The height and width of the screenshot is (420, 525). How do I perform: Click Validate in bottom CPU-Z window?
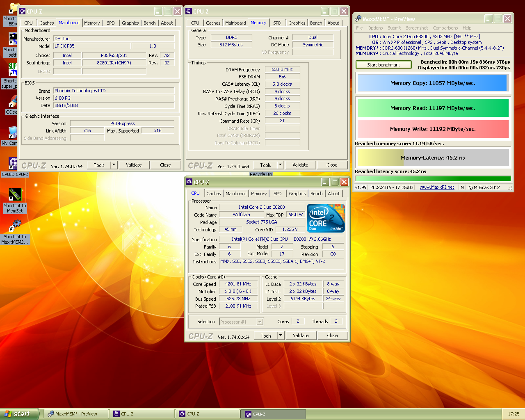pyautogui.click(x=301, y=336)
